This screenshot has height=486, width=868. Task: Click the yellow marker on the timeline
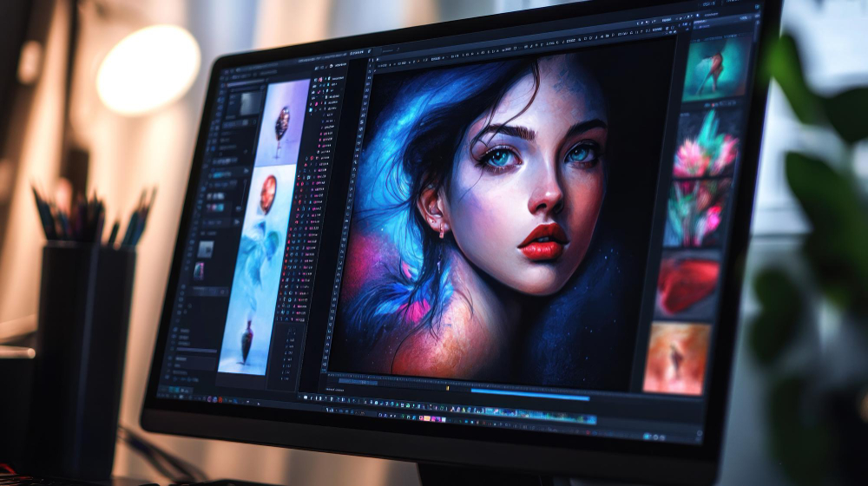pos(447,389)
